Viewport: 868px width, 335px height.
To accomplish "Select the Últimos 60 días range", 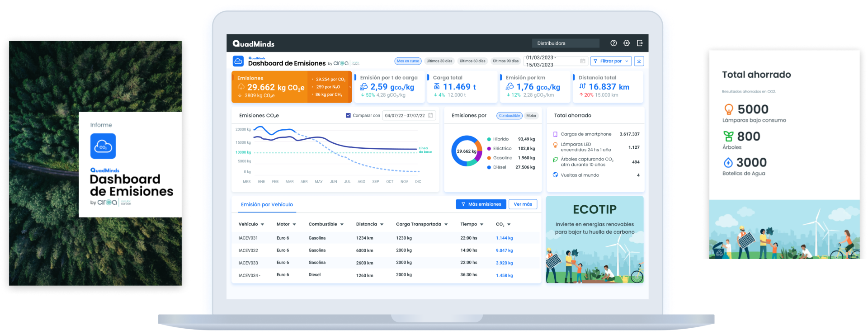I will click(472, 61).
